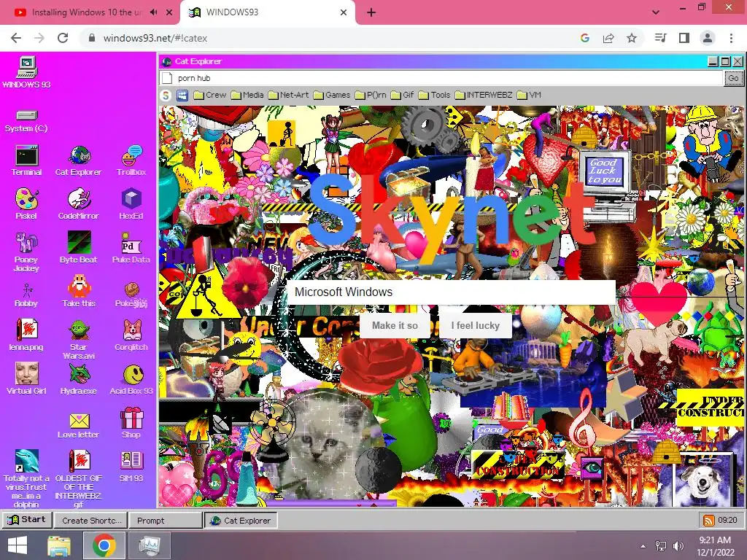Select the WINDOWS93 browser tab
The height and width of the screenshot is (560, 747).
coord(267,12)
